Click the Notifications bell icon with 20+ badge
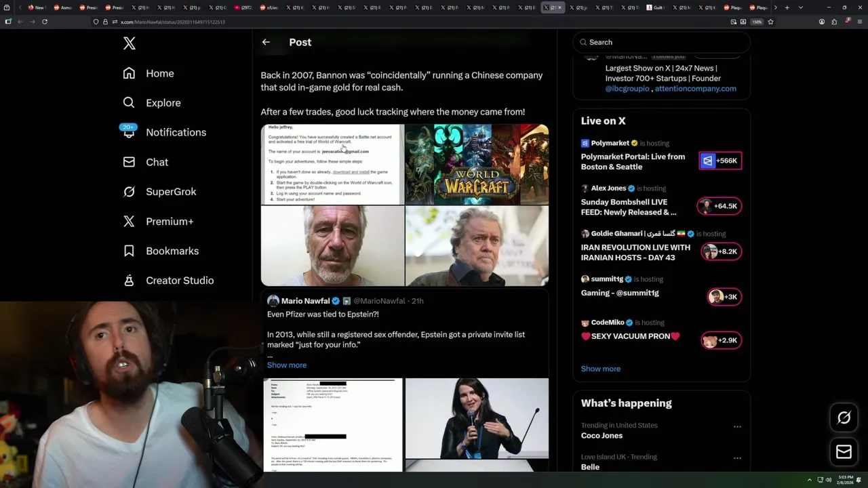Image resolution: width=868 pixels, height=488 pixels. (x=129, y=131)
